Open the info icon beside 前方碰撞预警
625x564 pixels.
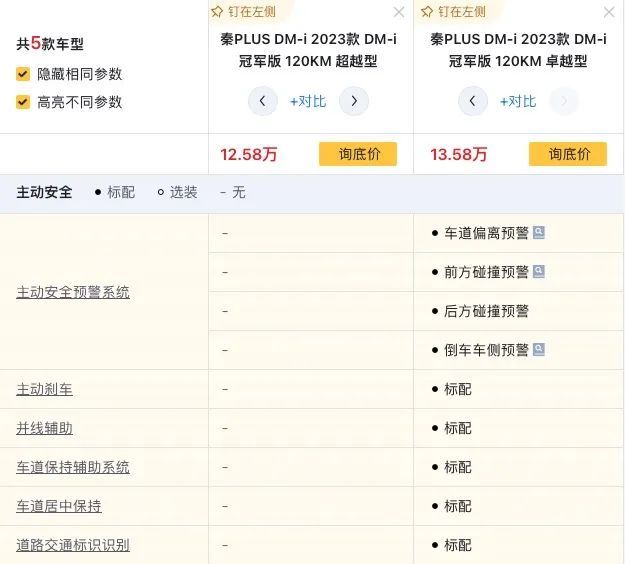[539, 272]
